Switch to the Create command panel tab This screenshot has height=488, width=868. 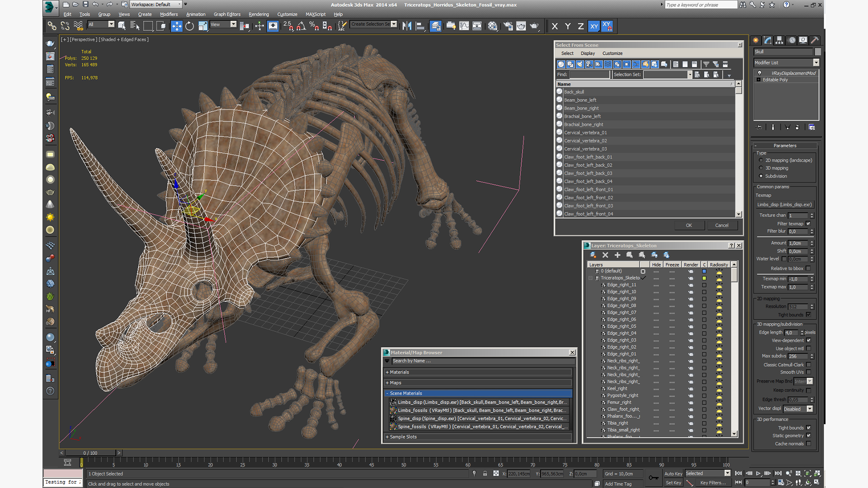[x=756, y=40]
